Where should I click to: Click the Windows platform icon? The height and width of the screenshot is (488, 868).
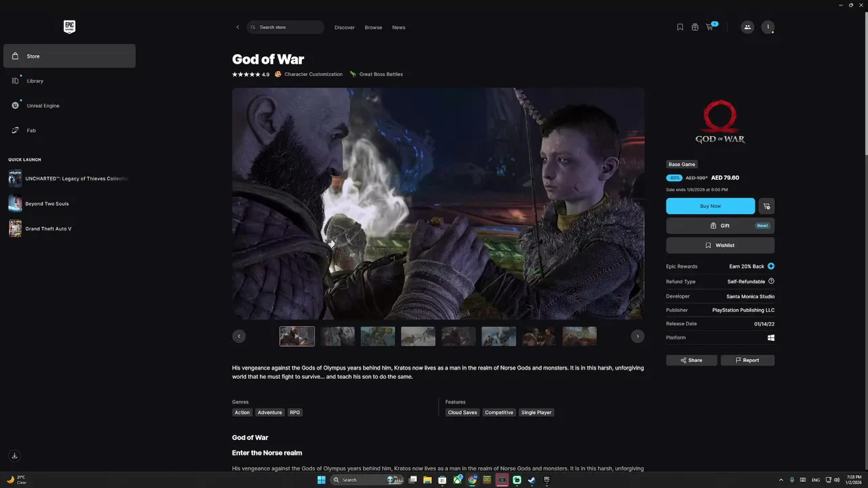(771, 338)
